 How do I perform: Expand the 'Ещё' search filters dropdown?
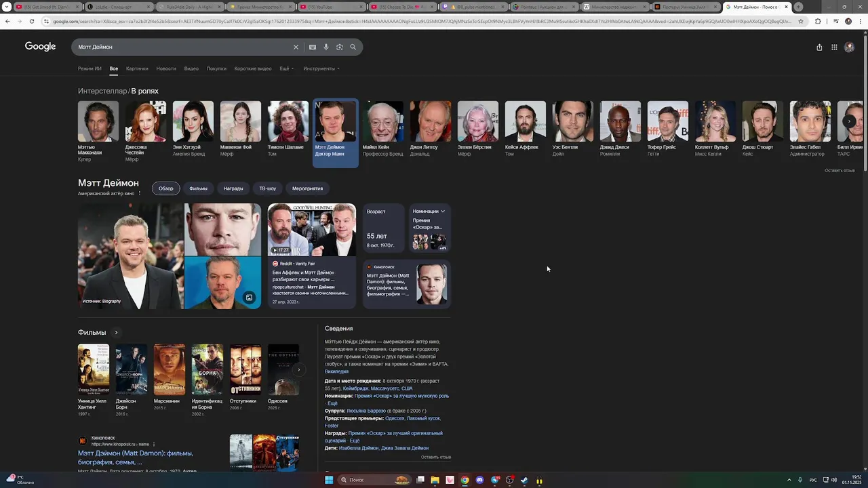(286, 68)
